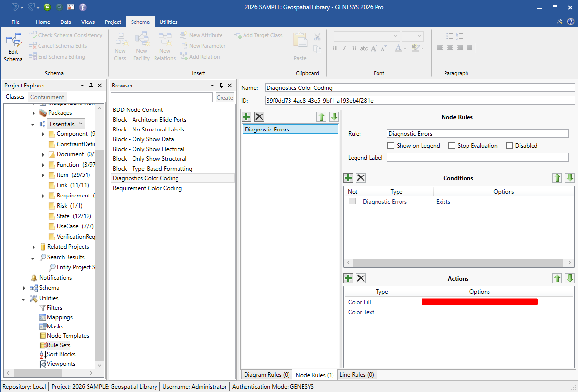Check the Disabled checkbox
Screen dimensions: 578x392
pos(510,146)
